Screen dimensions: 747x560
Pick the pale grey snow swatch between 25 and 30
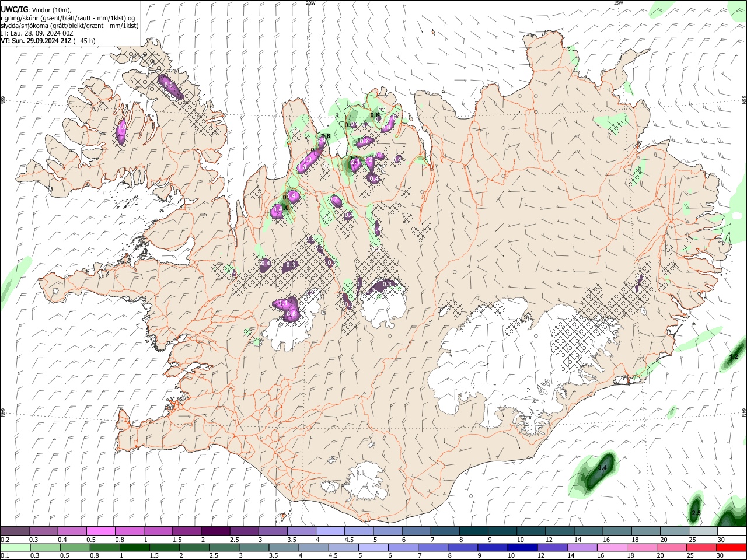click(703, 531)
